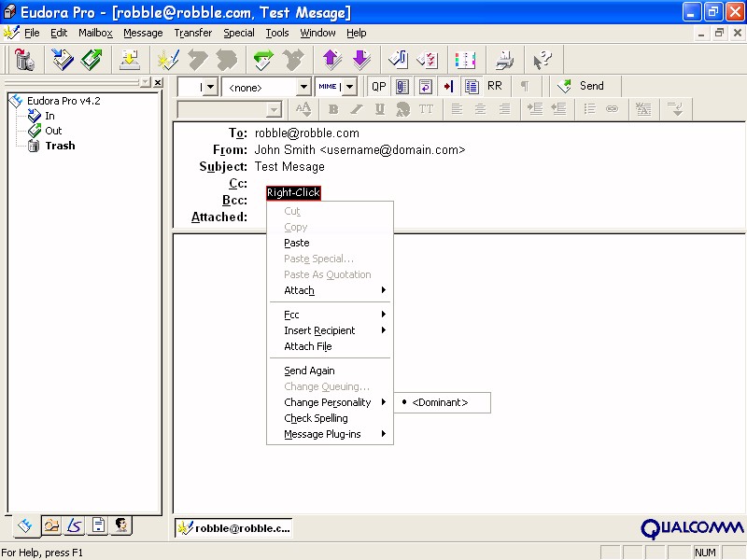Open the signature <none> dropdown
This screenshot has width=747, height=560.
(303, 87)
